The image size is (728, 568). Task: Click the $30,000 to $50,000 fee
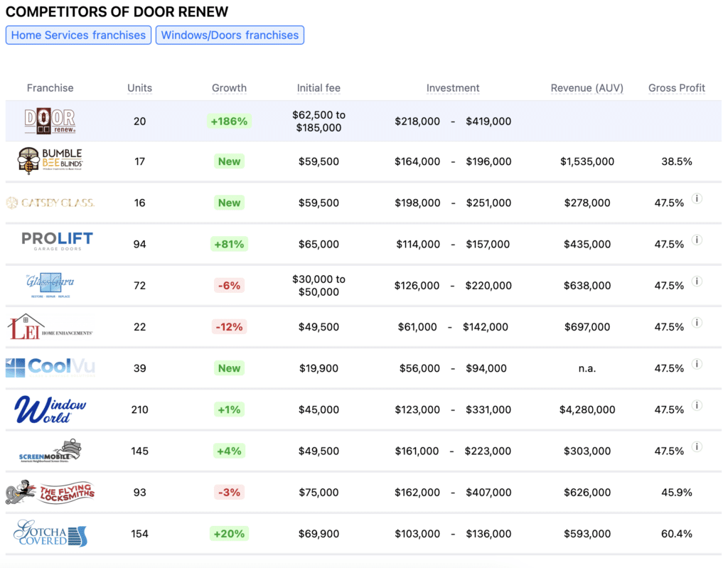(318, 285)
